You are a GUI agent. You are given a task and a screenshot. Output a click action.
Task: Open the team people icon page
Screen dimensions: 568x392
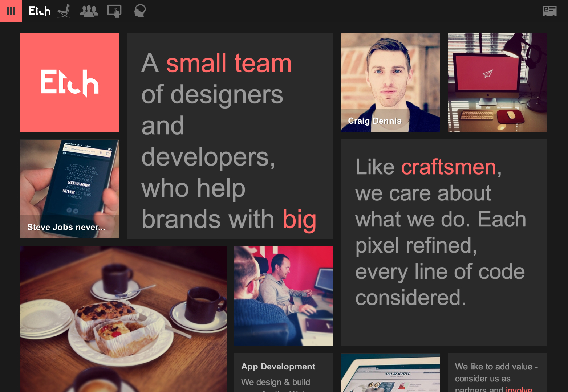89,11
